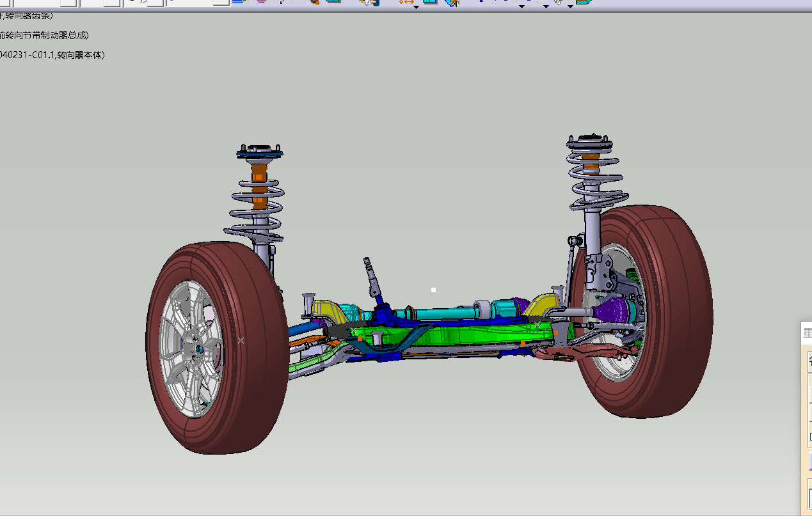Pick the steering input shaft at center
The height and width of the screenshot is (516, 812).
click(x=373, y=276)
